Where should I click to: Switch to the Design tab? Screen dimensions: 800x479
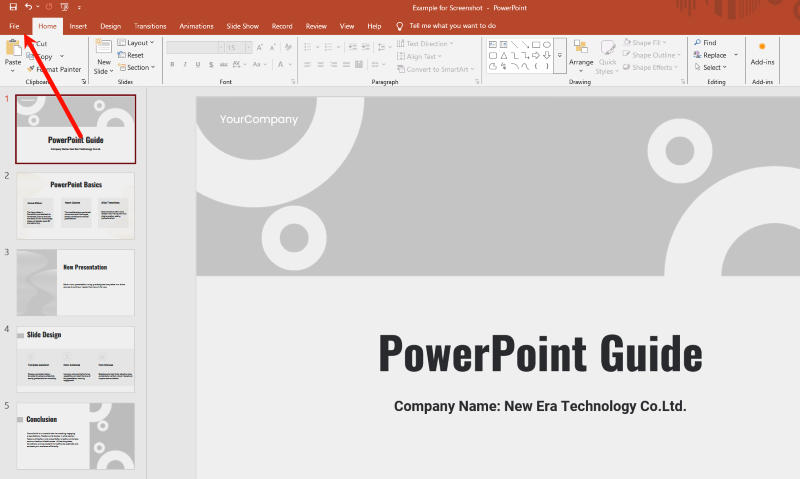pyautogui.click(x=110, y=26)
